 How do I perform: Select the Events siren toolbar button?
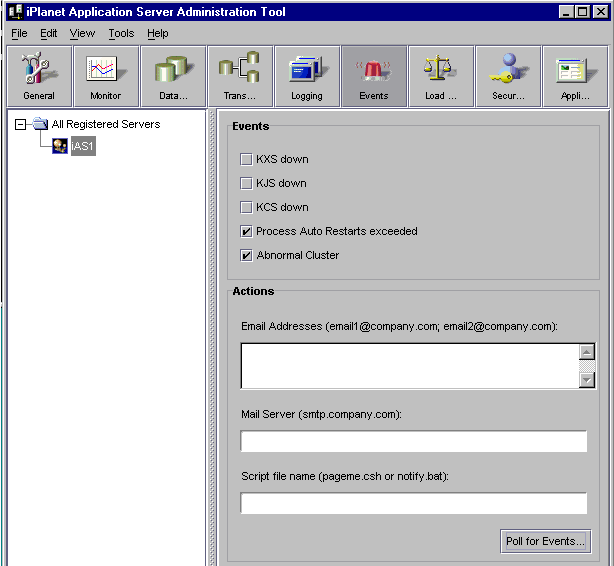coord(374,76)
